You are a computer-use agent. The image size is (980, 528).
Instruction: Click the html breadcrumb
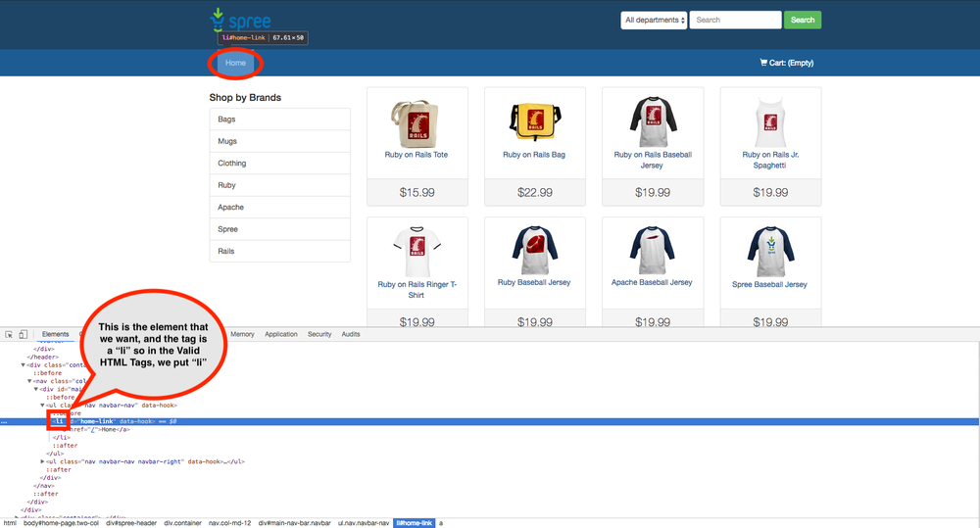tap(10, 523)
